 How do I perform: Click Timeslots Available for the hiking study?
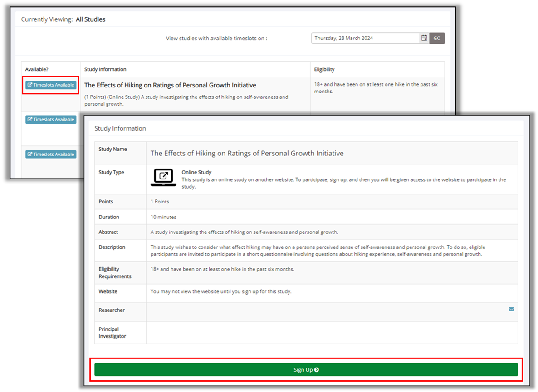point(51,85)
